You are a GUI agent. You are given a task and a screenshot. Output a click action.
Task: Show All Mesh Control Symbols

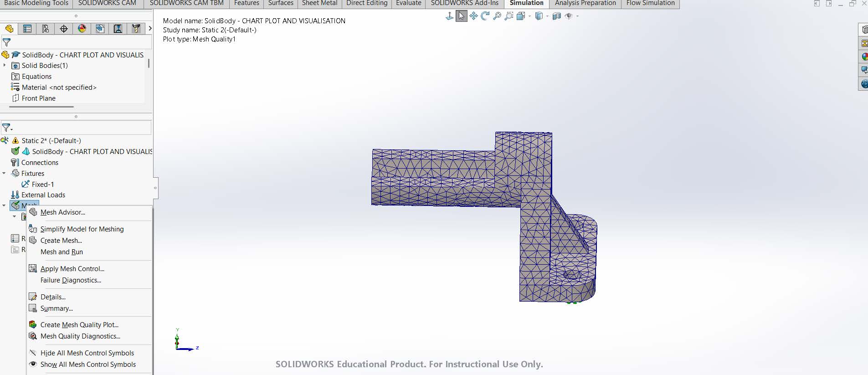click(88, 365)
